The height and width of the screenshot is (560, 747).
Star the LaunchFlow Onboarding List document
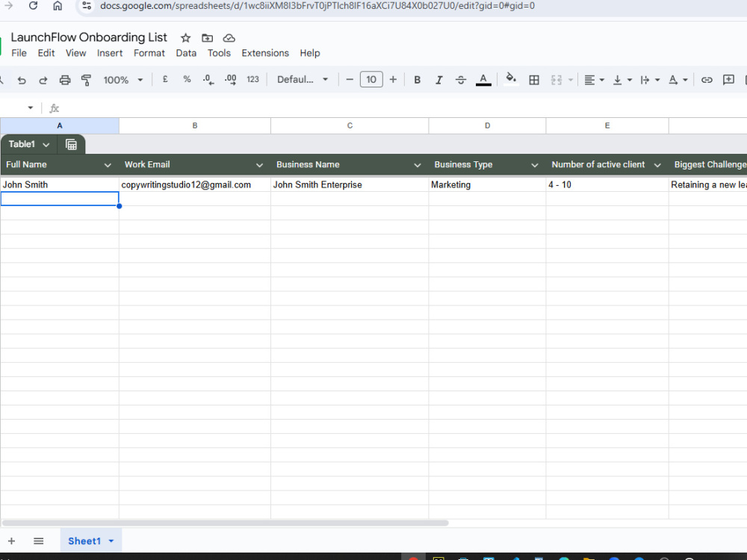tap(185, 38)
